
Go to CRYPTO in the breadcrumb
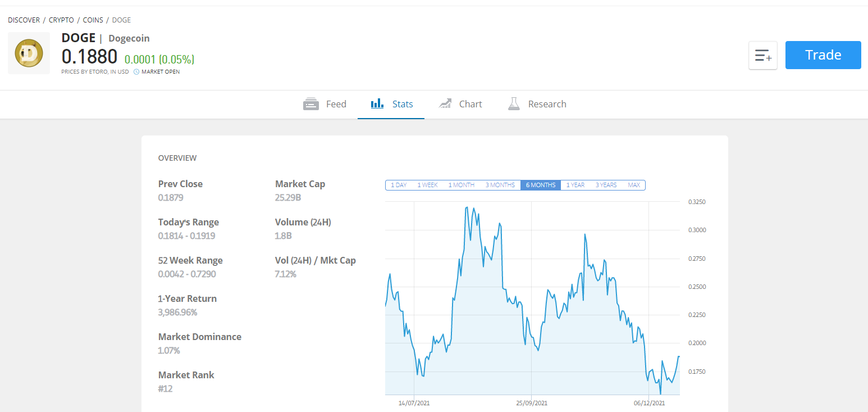coord(61,20)
